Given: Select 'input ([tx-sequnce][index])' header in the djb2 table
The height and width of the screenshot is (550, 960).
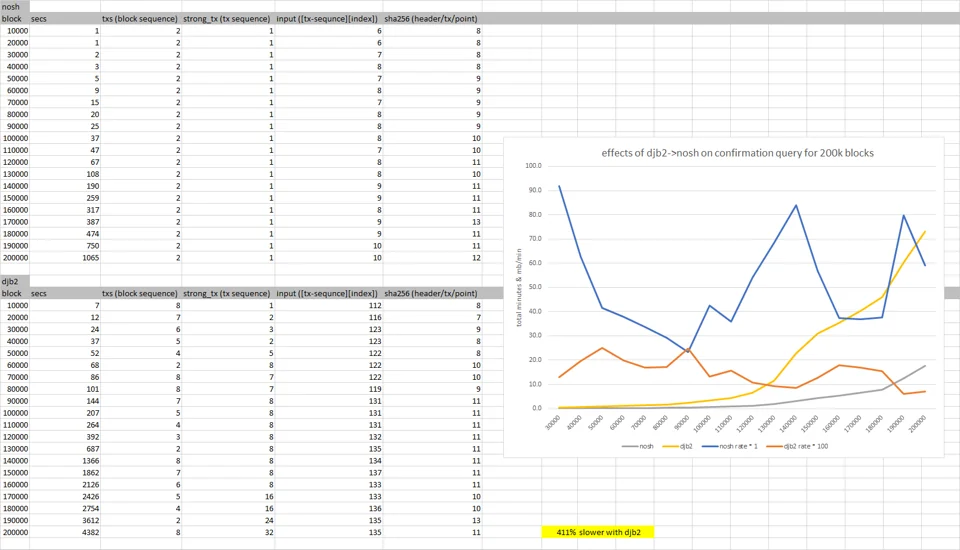Looking at the screenshot, I should coord(329,293).
